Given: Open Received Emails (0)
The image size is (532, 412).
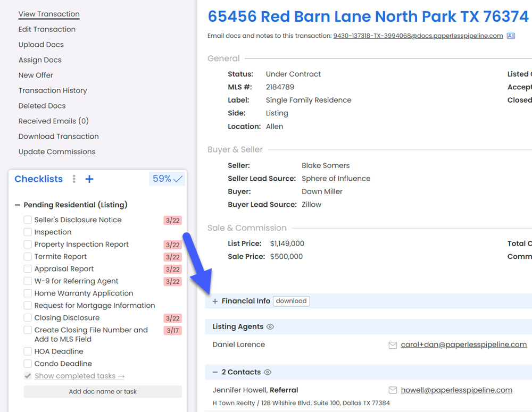Looking at the screenshot, I should (54, 121).
